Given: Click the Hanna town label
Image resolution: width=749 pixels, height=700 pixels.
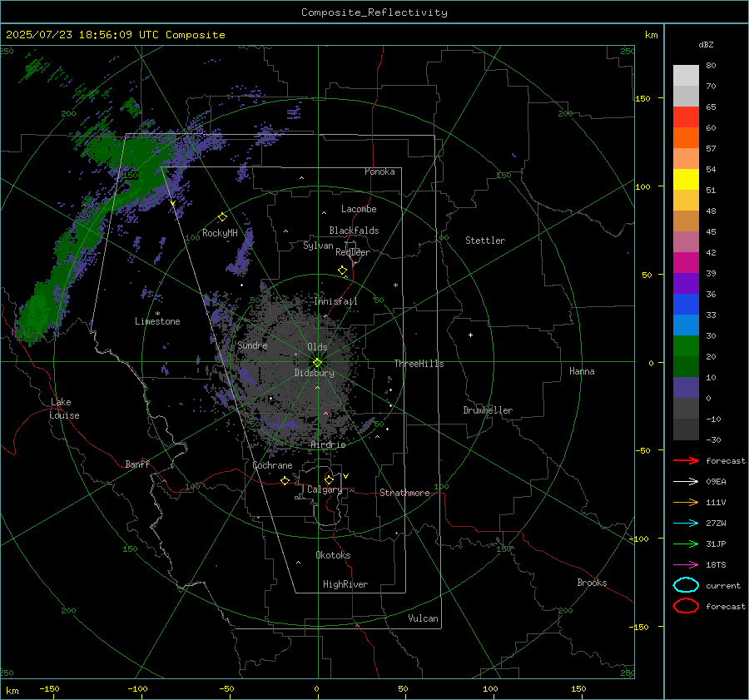Looking at the screenshot, I should click(582, 371).
